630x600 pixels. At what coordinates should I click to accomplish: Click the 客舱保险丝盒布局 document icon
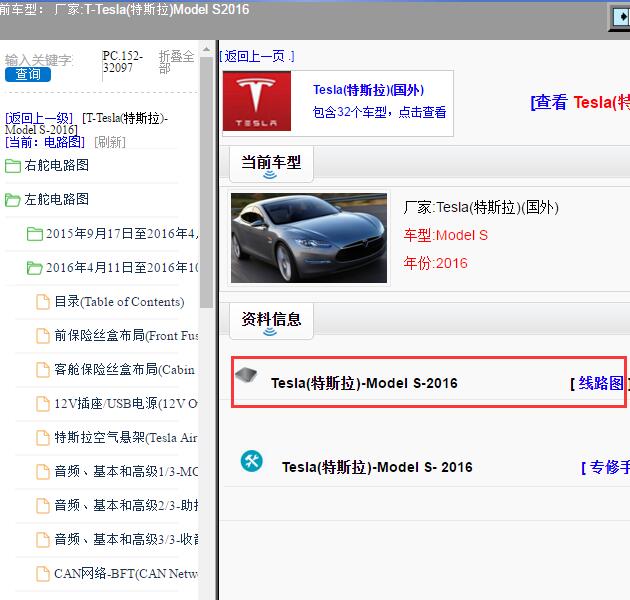[x=43, y=370]
